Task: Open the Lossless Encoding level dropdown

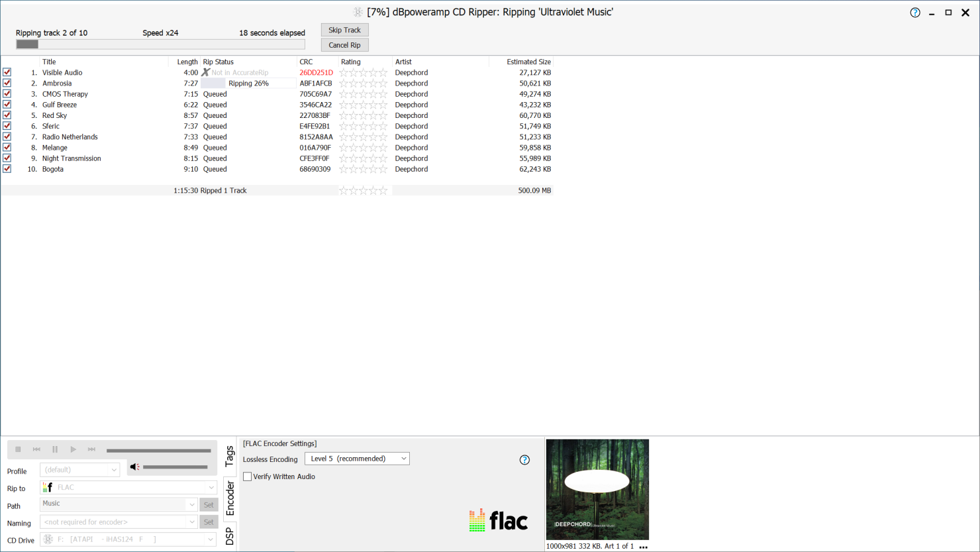Action: click(x=357, y=459)
